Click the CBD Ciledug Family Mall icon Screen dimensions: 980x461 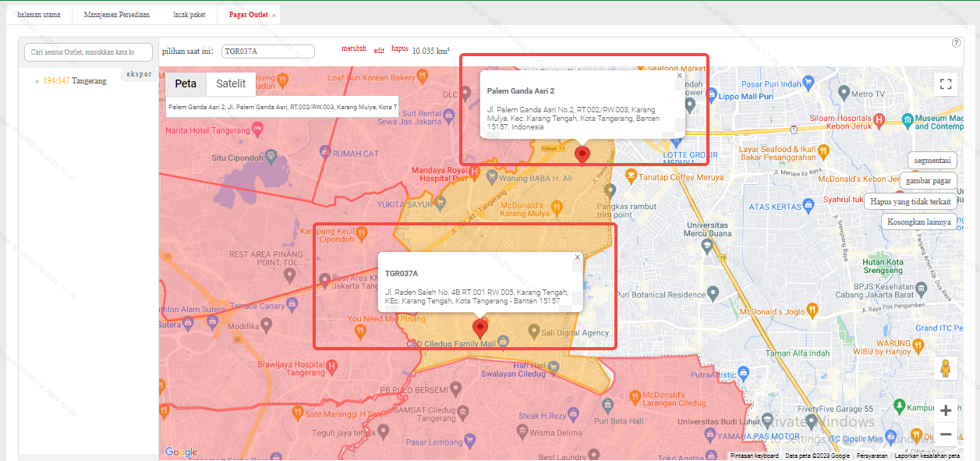tap(504, 342)
